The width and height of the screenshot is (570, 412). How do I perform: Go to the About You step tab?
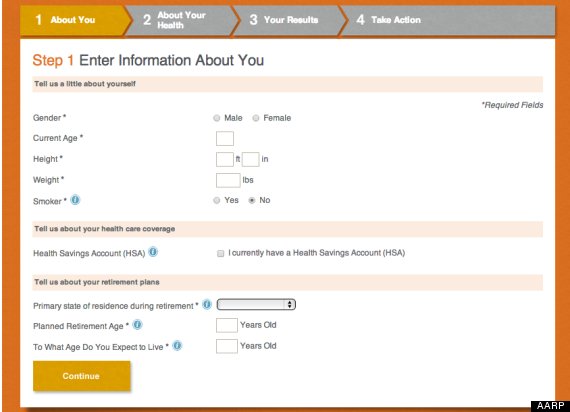point(73,20)
